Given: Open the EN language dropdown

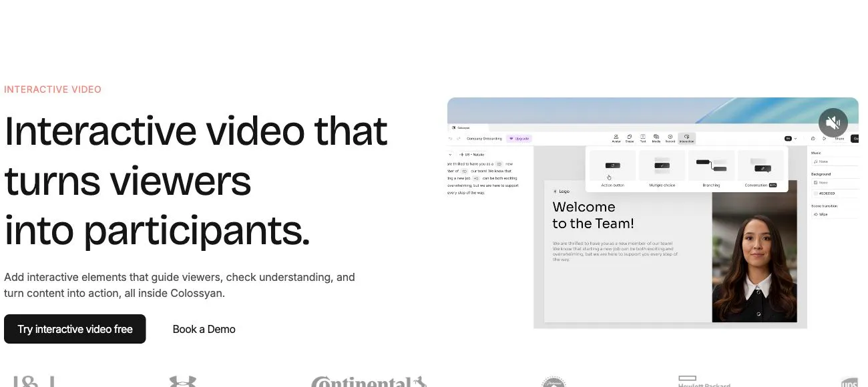Looking at the screenshot, I should 791,139.
